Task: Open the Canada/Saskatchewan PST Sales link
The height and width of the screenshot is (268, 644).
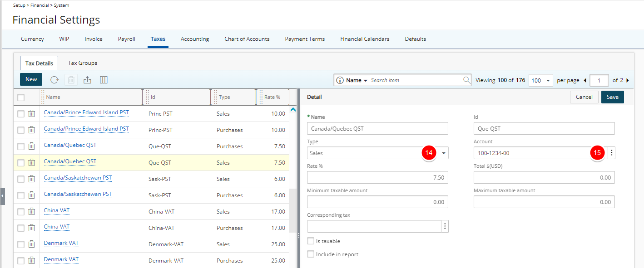Action: click(78, 178)
